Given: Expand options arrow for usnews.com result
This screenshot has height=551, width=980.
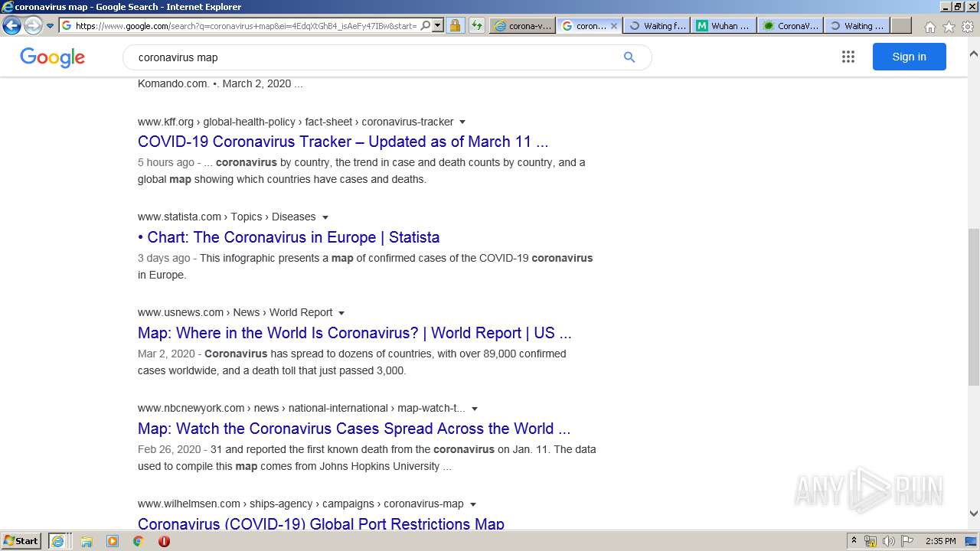Looking at the screenshot, I should 341,313.
